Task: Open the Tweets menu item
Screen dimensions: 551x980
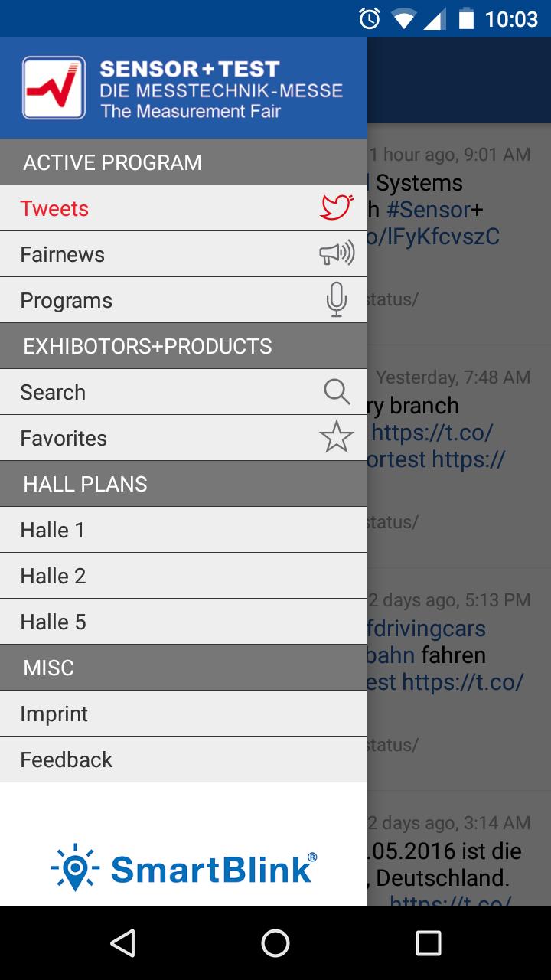Action: coord(55,208)
